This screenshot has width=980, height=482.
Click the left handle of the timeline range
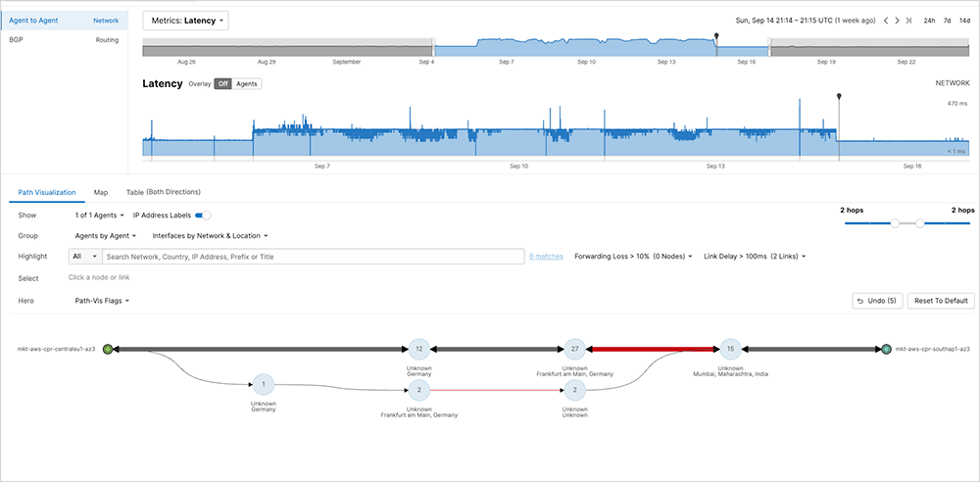(434, 47)
